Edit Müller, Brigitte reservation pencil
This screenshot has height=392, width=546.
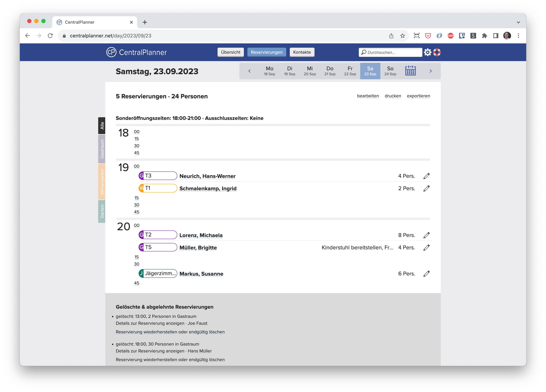click(x=426, y=248)
